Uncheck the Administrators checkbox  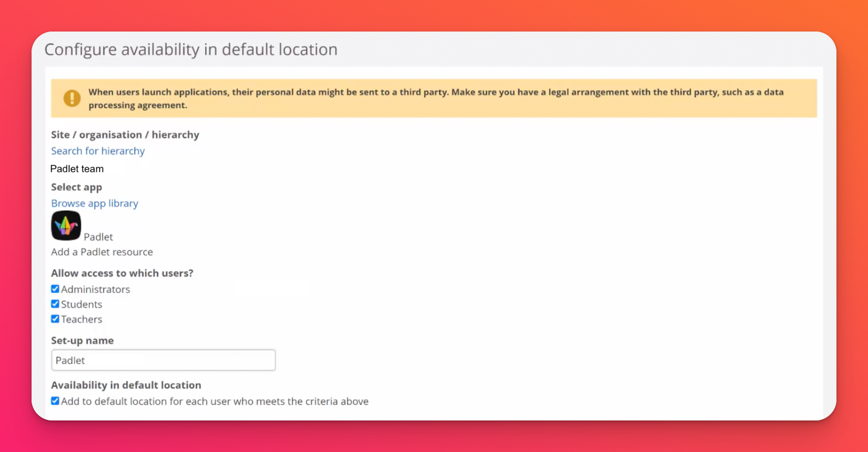[55, 289]
